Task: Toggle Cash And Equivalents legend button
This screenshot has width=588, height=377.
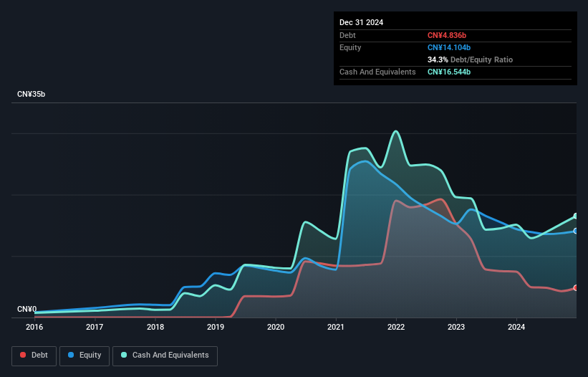Action: [x=165, y=355]
